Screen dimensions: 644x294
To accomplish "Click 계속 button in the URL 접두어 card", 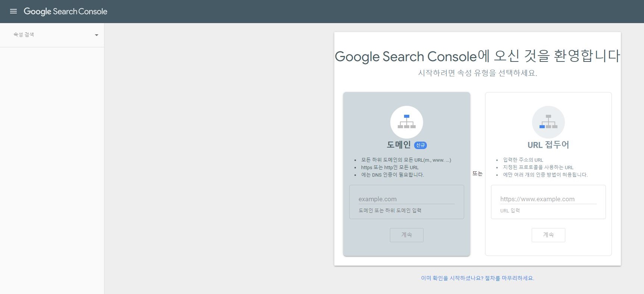I will (x=548, y=235).
